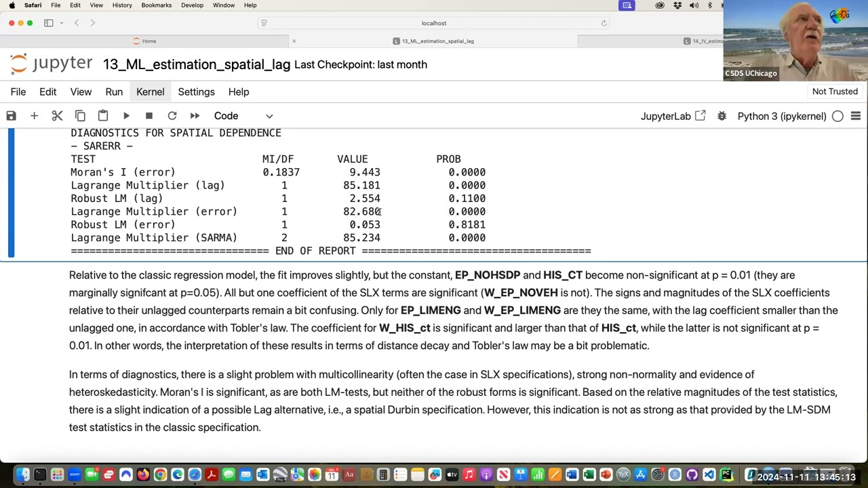Go back in Safari history
This screenshot has width=868, height=488.
click(x=77, y=23)
